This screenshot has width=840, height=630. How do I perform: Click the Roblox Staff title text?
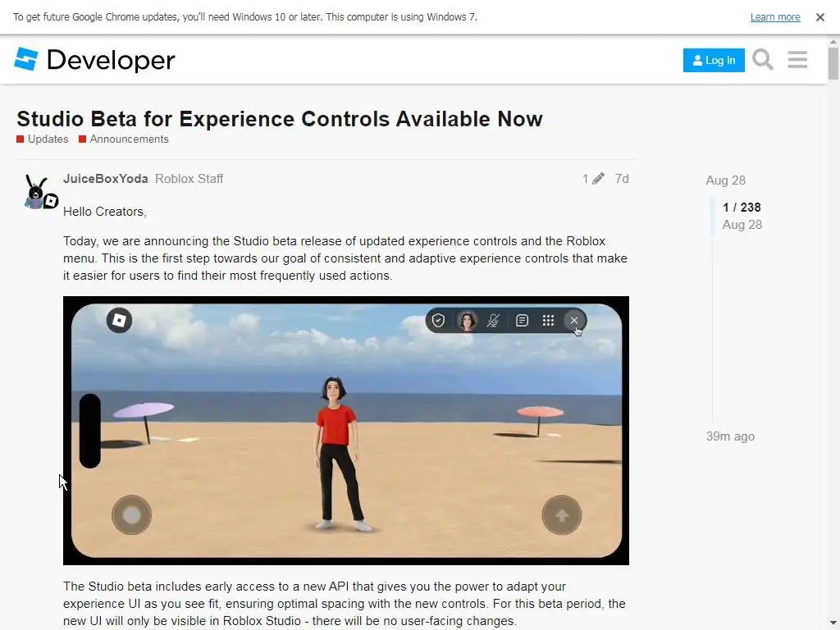pyautogui.click(x=189, y=178)
